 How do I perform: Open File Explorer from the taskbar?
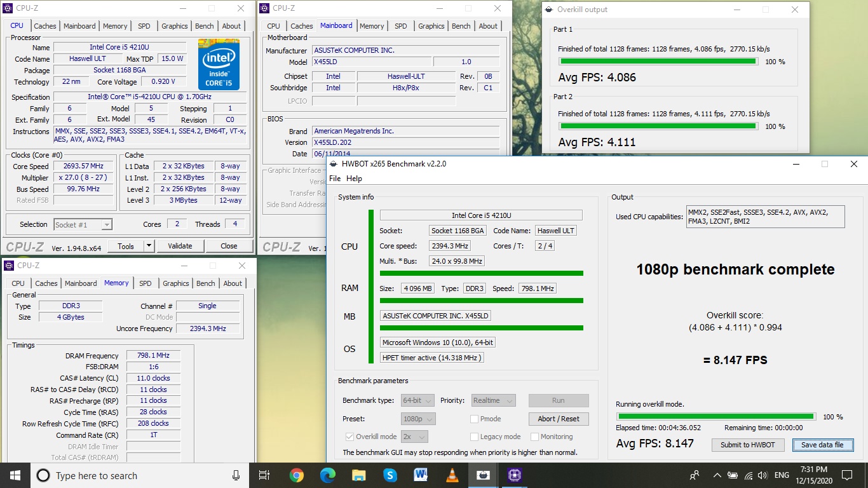[x=358, y=475]
